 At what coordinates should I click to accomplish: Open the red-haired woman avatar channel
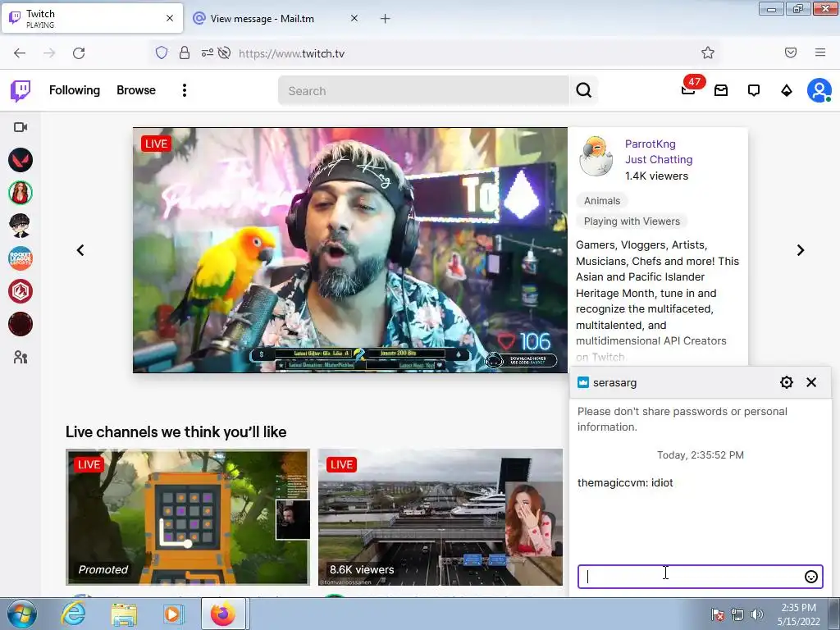click(x=21, y=193)
